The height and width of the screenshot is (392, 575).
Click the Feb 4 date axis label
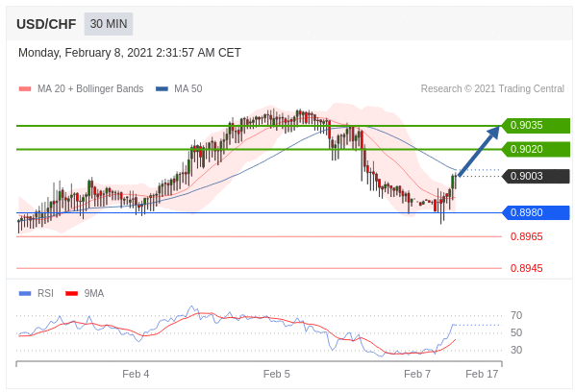point(136,374)
